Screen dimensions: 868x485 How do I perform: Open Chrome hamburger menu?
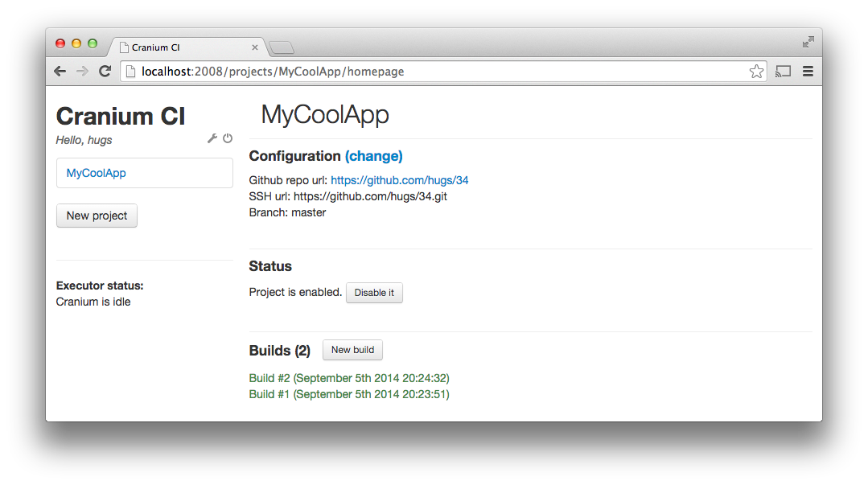808,72
